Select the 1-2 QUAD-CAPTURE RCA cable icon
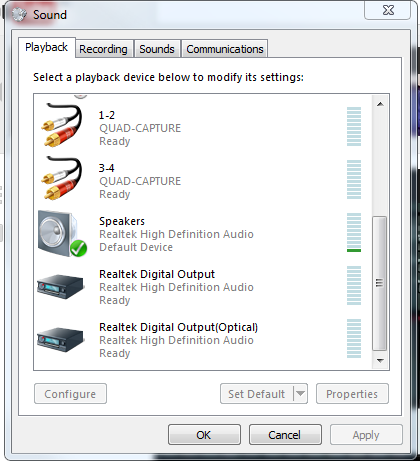The width and height of the screenshot is (420, 461). (x=62, y=125)
